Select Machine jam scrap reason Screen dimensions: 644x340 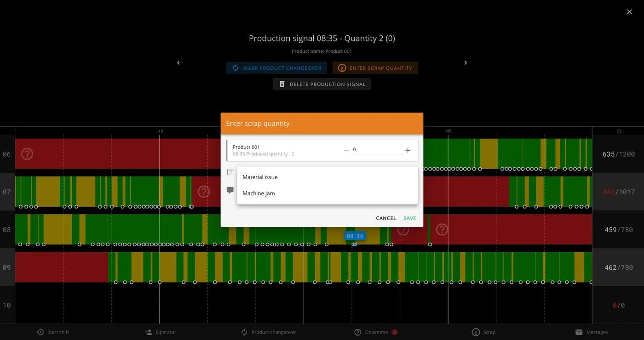pos(328,193)
